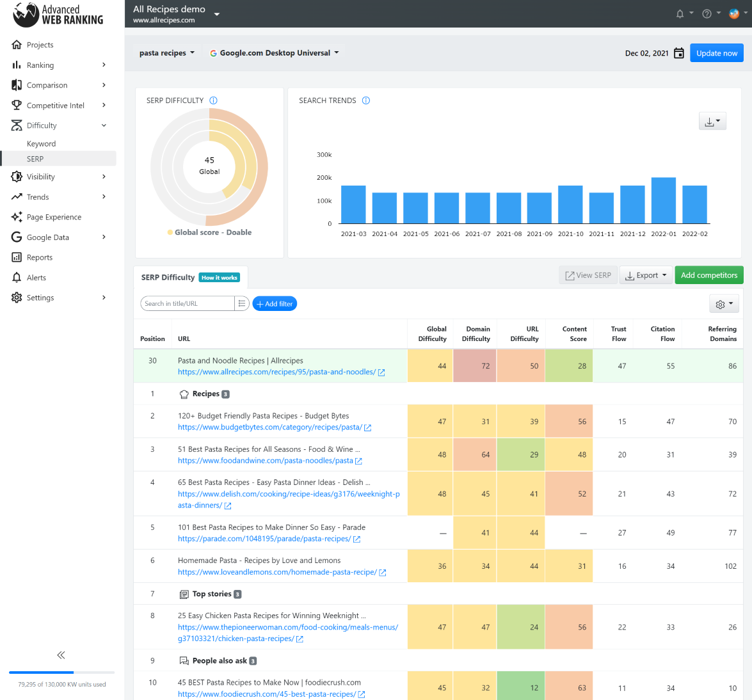Click the Advanced Web Ranking logo
Screen dimensions: 752x700
[x=58, y=14]
